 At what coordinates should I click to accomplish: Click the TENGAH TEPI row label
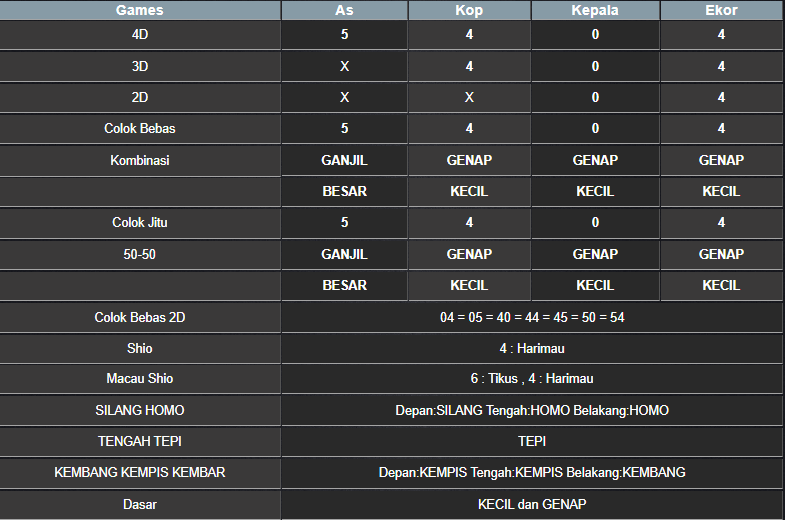coord(140,441)
